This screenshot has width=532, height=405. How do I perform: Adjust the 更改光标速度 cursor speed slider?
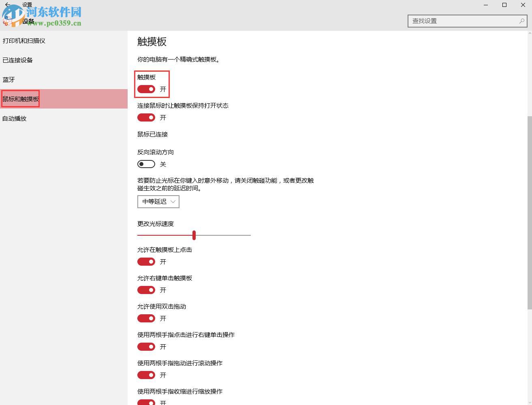[194, 235]
